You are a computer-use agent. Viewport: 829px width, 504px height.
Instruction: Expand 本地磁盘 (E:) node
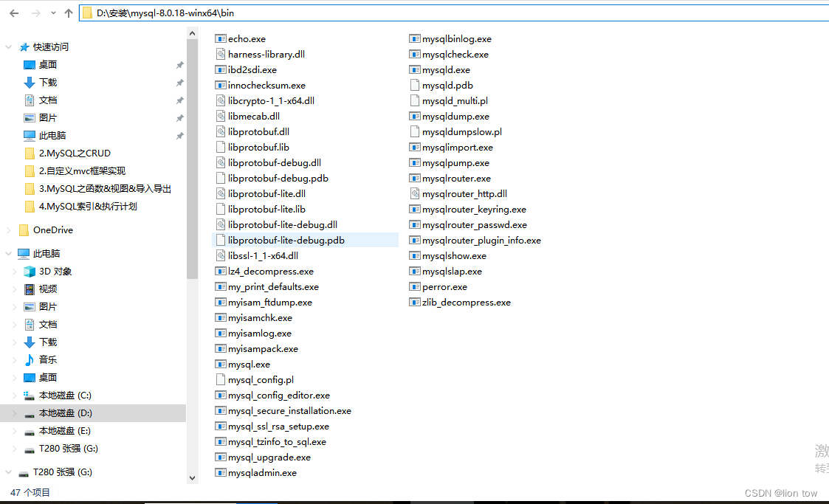pos(14,431)
